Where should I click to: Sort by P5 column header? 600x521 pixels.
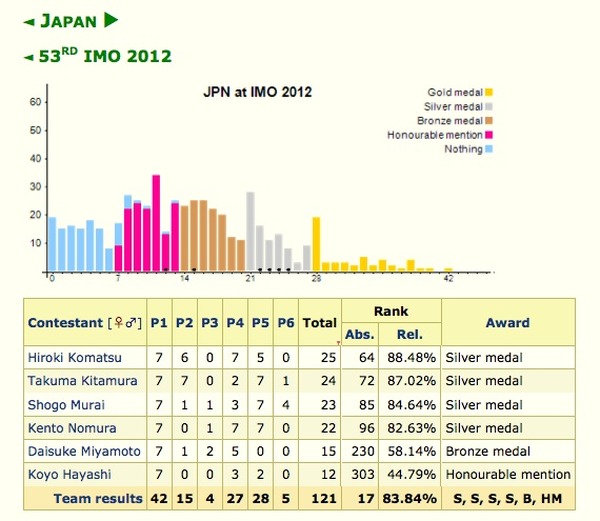click(x=260, y=322)
